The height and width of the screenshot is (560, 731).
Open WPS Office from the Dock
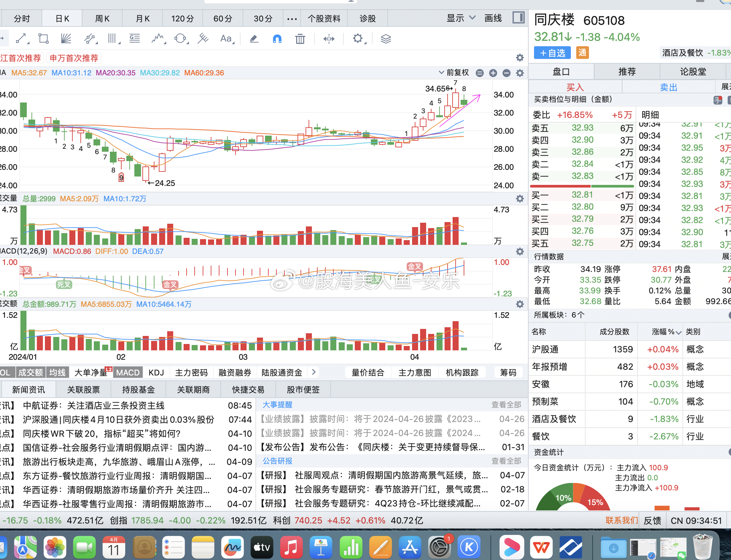click(541, 547)
